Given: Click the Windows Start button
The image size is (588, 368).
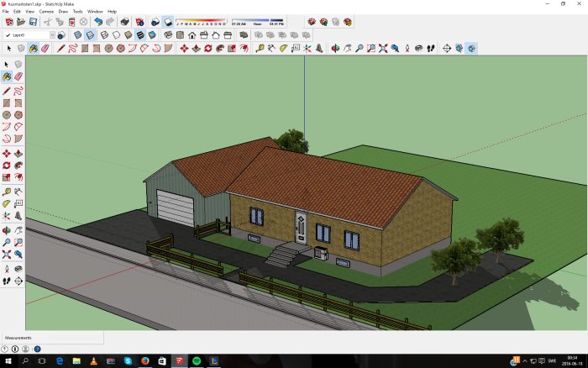Looking at the screenshot, I should click(x=8, y=361).
